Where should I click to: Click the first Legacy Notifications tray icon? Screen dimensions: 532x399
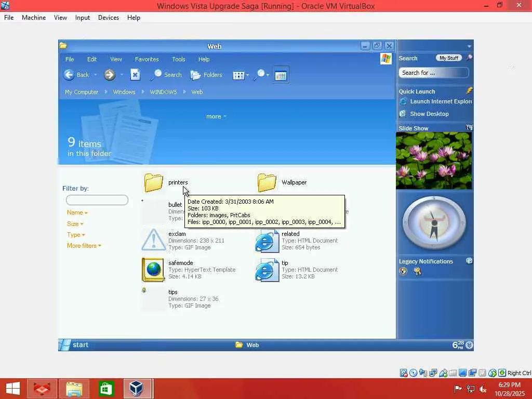[x=403, y=271]
